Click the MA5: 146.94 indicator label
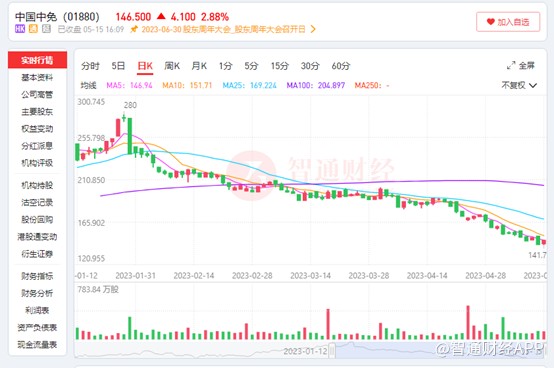 pos(129,85)
